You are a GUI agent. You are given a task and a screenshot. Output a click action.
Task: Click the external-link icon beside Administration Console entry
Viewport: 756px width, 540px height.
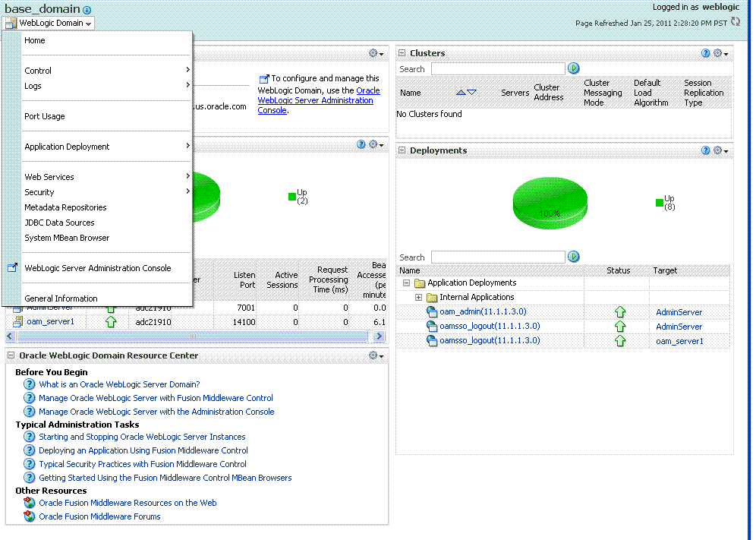pos(11,267)
